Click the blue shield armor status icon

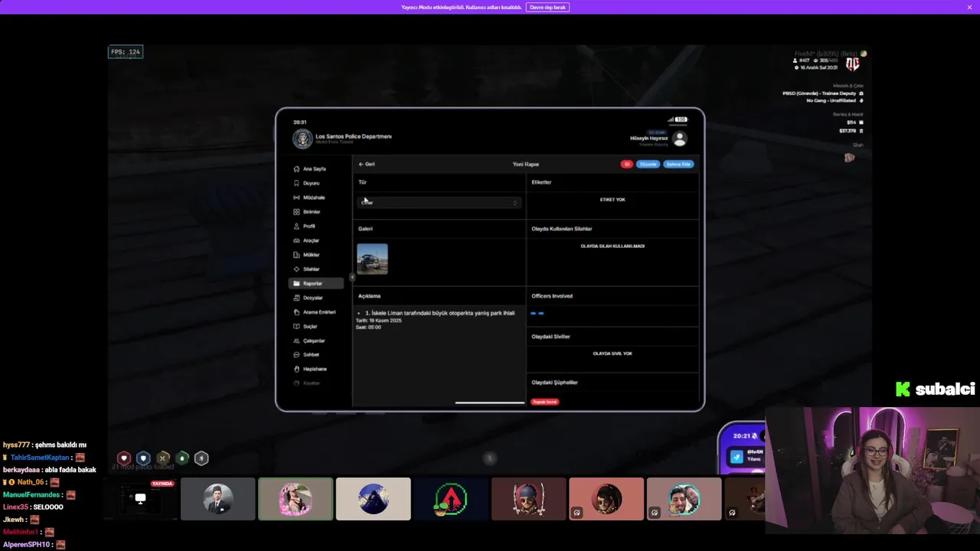point(142,458)
